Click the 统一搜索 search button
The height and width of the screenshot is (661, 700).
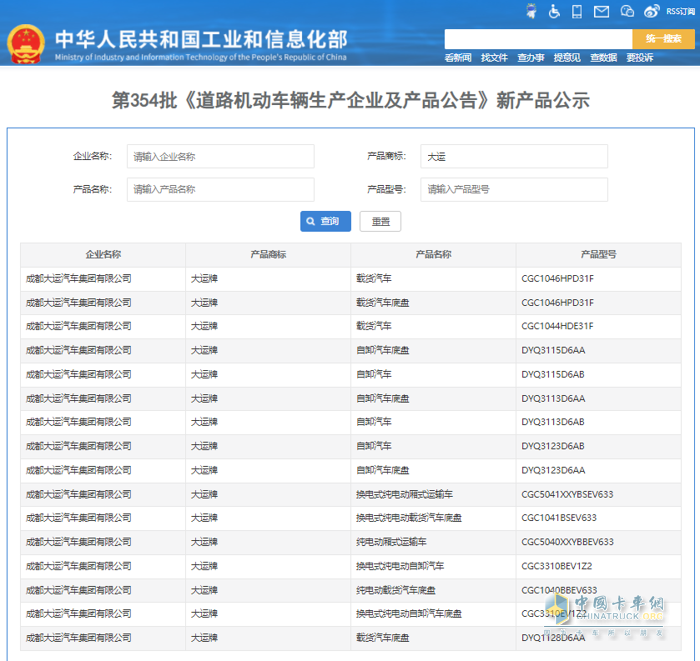point(663,39)
